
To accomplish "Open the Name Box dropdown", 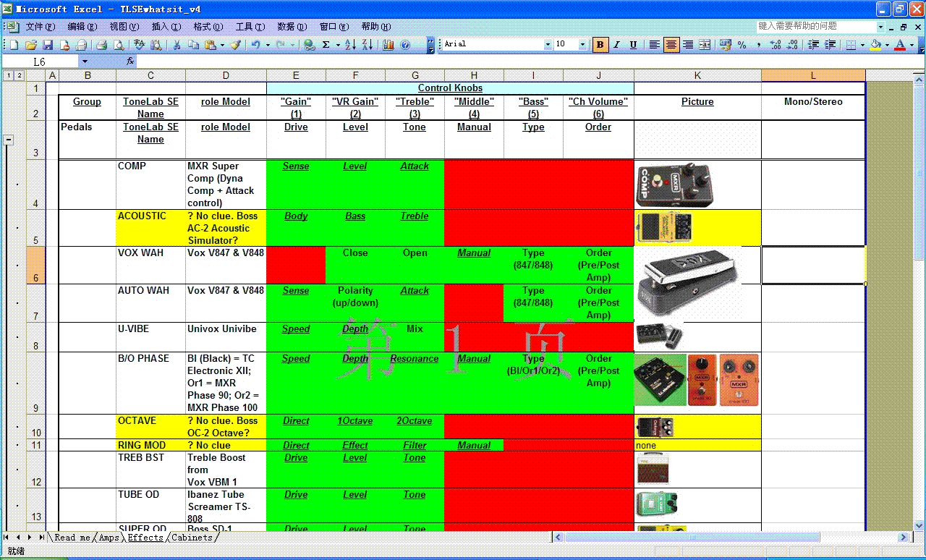I will pos(84,61).
